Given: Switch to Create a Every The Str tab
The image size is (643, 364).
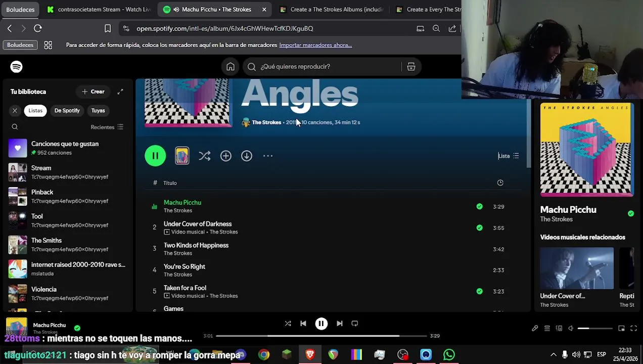Looking at the screenshot, I should point(428,9).
